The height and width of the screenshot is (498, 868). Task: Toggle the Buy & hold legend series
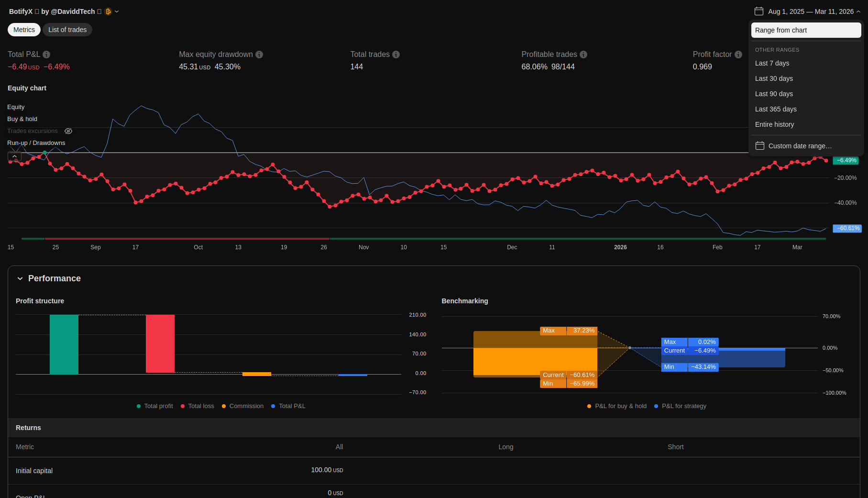(22, 119)
